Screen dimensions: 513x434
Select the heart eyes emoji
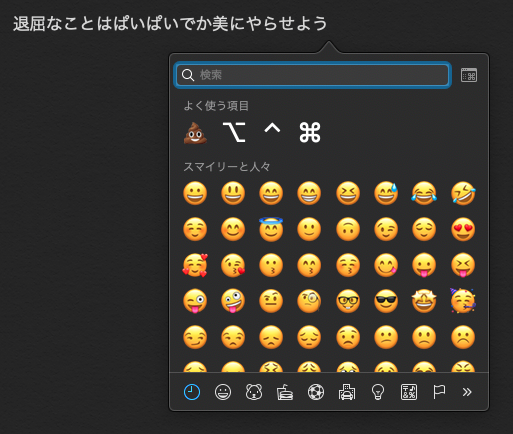pyautogui.click(x=463, y=229)
